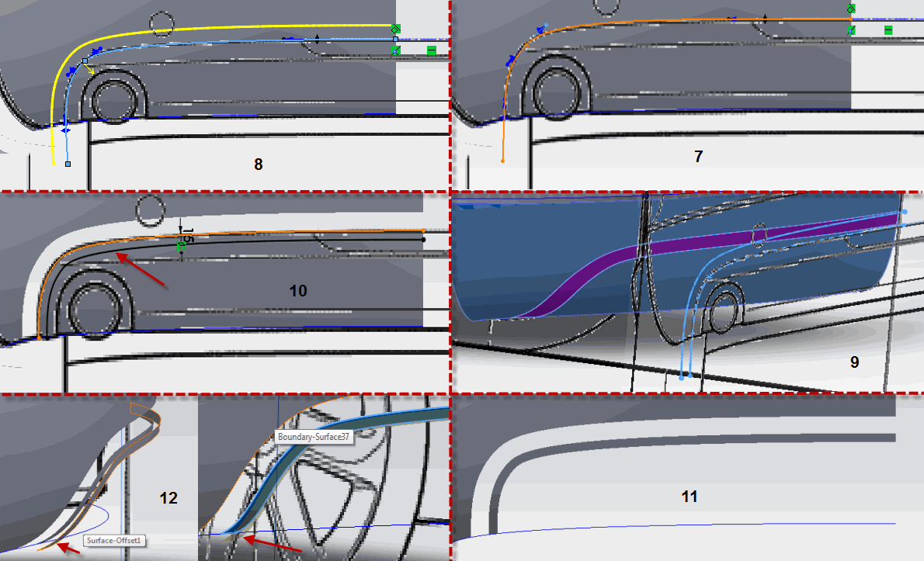Select the 15 dimension text in panel 10
The height and width of the screenshot is (561, 924).
(185, 234)
